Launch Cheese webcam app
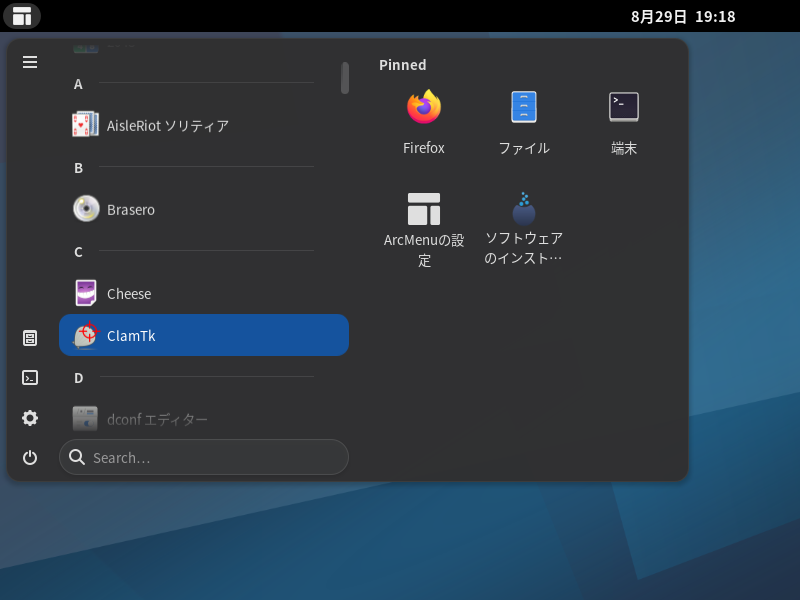This screenshot has height=600, width=800. coord(204,293)
